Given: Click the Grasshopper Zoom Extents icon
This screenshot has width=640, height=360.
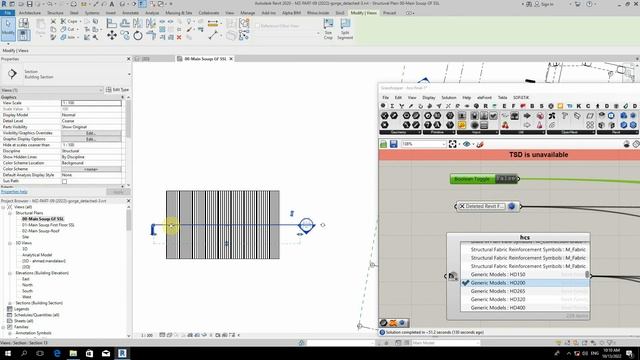Looking at the screenshot, I should [453, 144].
